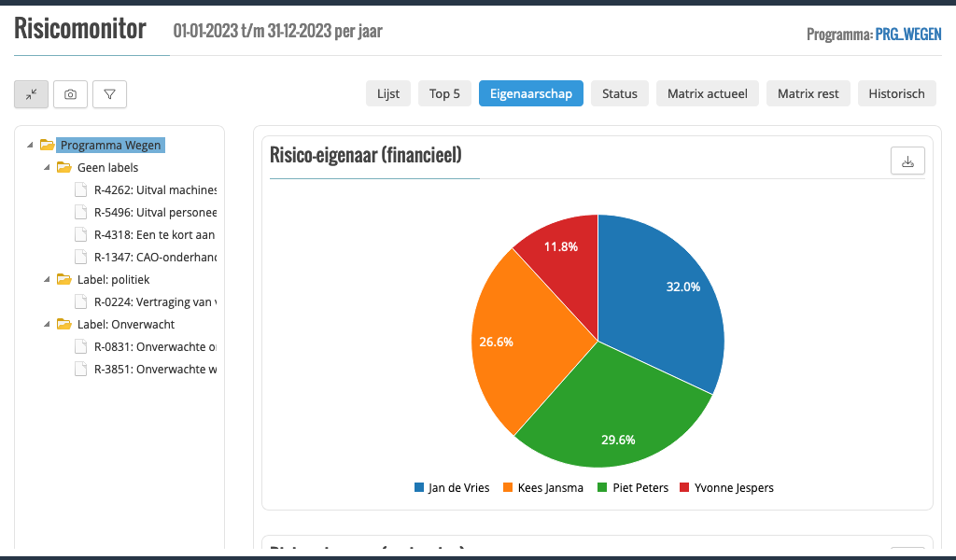Download the Risico-eigenaar chart

coord(907,161)
